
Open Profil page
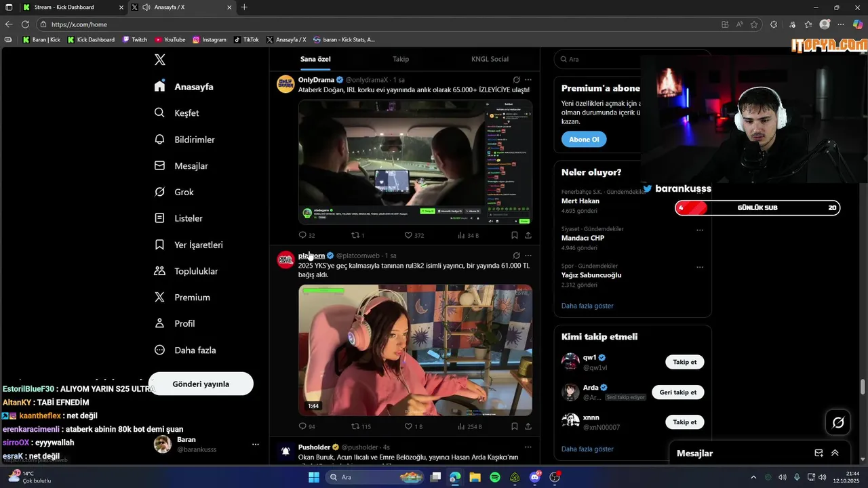[x=174, y=324]
